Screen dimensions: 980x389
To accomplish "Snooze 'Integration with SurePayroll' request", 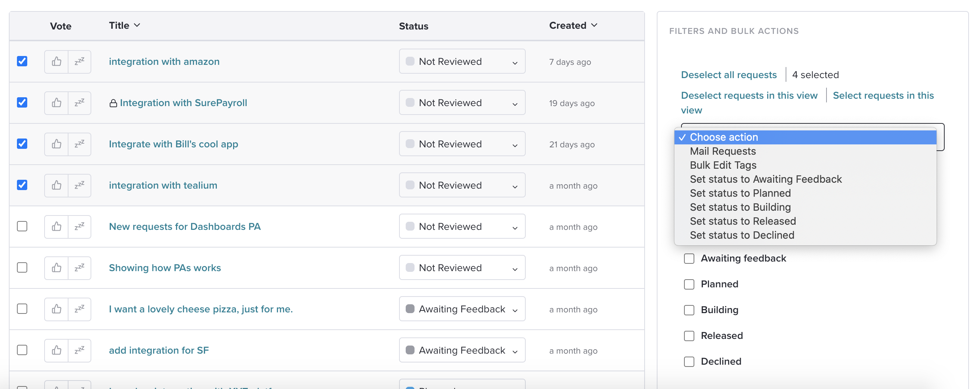I will (x=79, y=103).
